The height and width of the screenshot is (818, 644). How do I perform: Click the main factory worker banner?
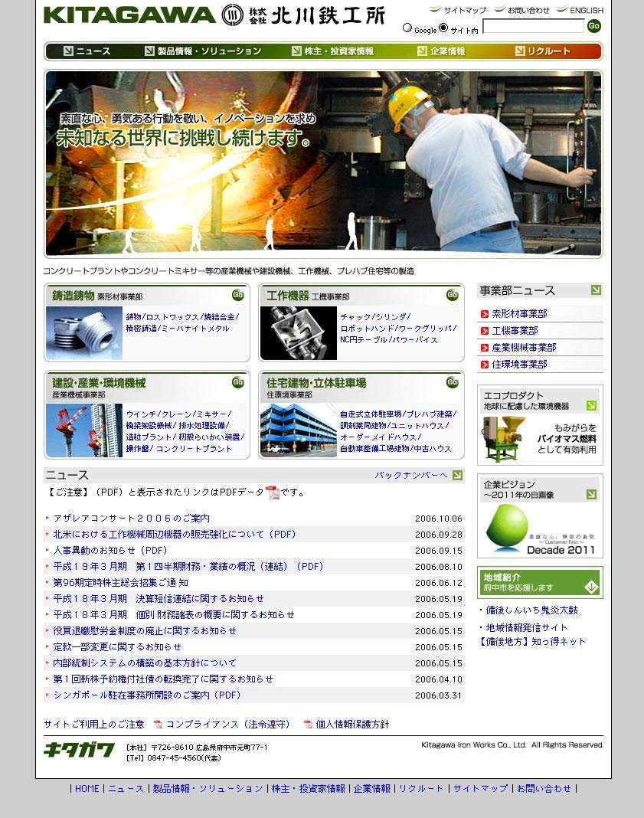coord(323,164)
